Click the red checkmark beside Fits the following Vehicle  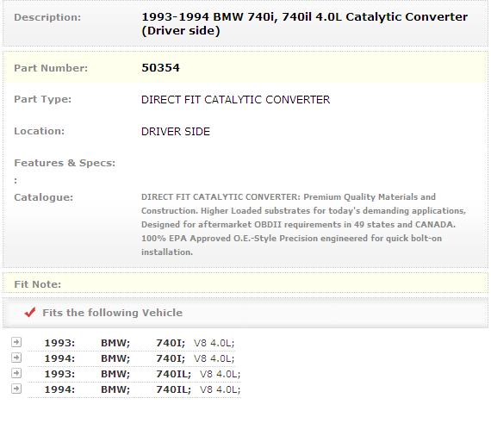[30, 313]
